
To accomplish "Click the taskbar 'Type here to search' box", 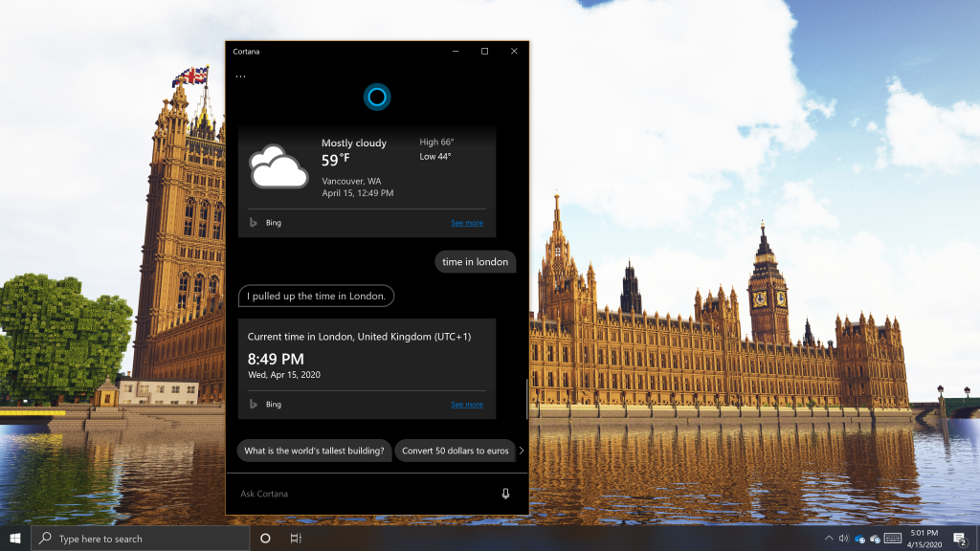I will (140, 539).
